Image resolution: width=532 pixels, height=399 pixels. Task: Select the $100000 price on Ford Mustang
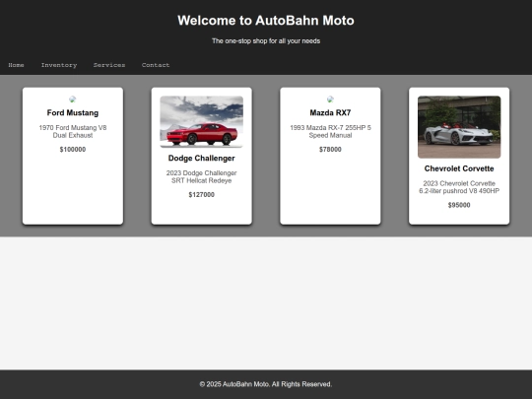tap(73, 150)
